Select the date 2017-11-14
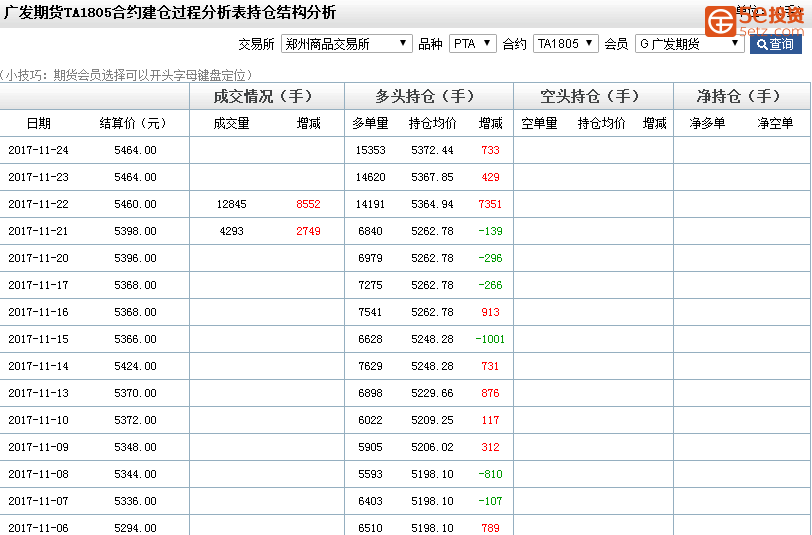 click(x=38, y=366)
